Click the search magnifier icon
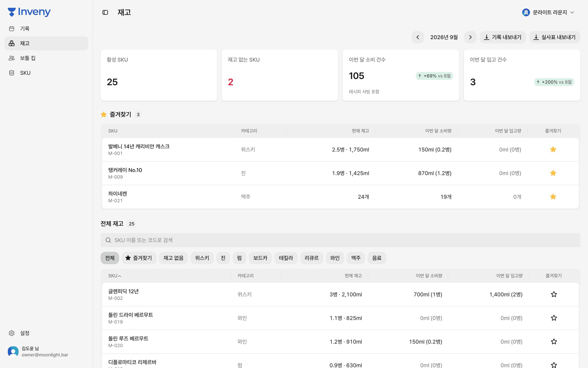 (x=108, y=240)
